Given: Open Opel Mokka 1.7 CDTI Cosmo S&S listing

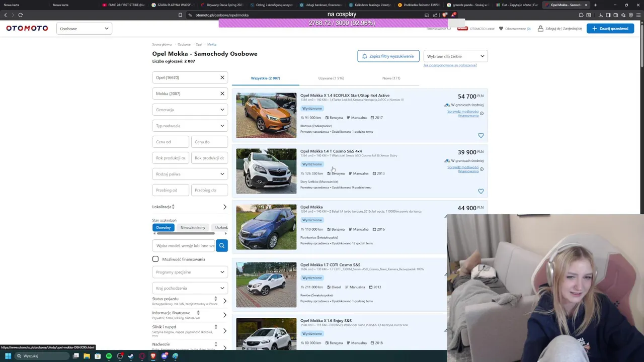Looking at the screenshot, I should point(330,265).
